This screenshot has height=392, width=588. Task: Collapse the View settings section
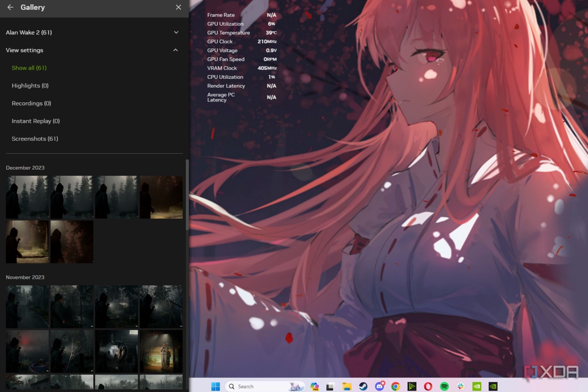176,50
